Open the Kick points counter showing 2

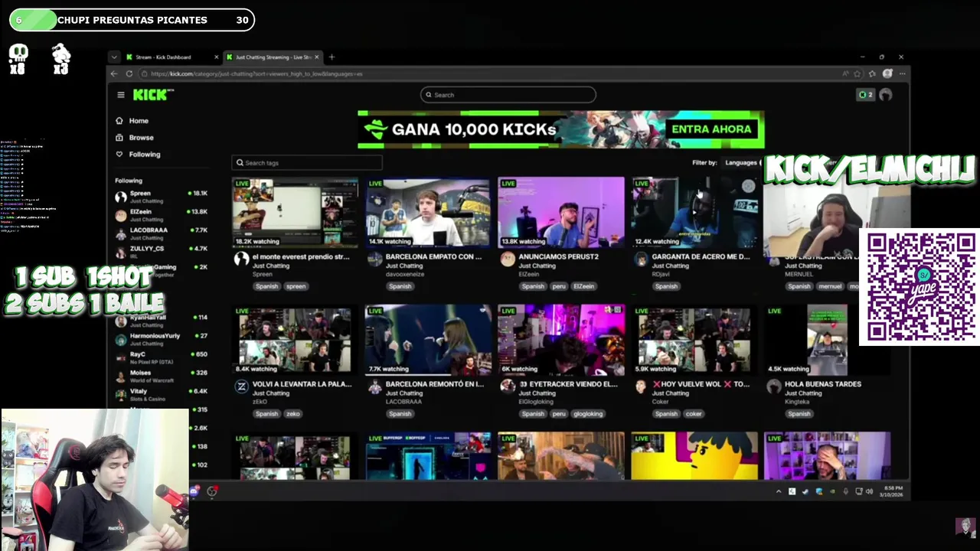[x=866, y=95]
